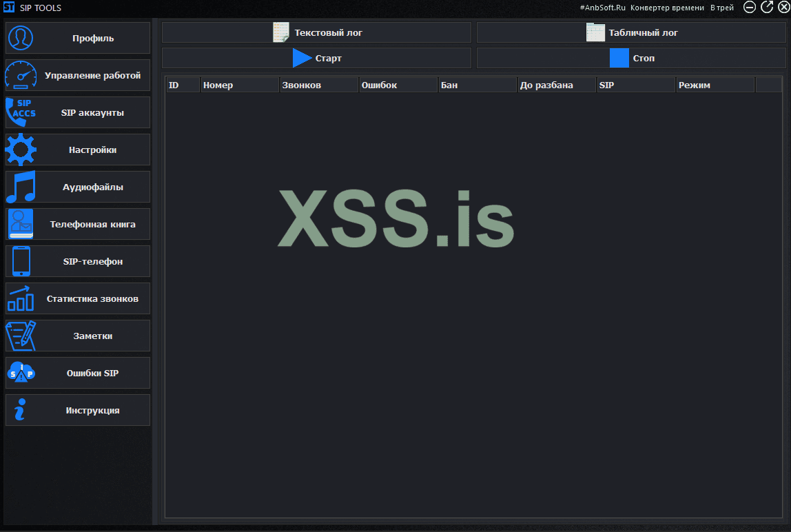Click the SIP column header
The width and height of the screenshot is (791, 532).
(636, 85)
